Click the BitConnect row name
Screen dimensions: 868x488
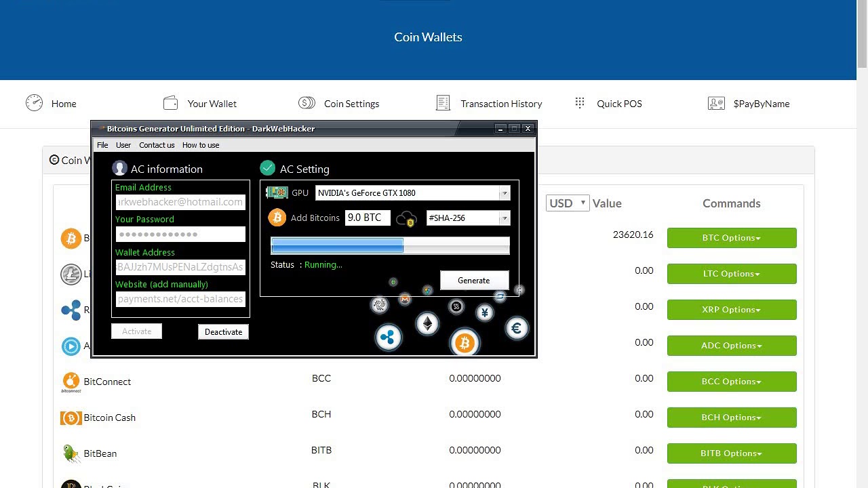coord(107,382)
